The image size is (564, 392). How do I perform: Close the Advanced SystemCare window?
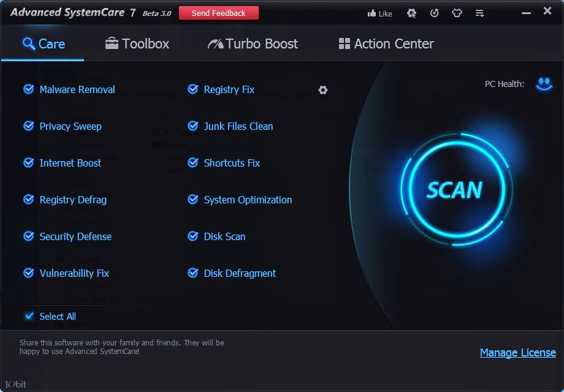pyautogui.click(x=547, y=11)
